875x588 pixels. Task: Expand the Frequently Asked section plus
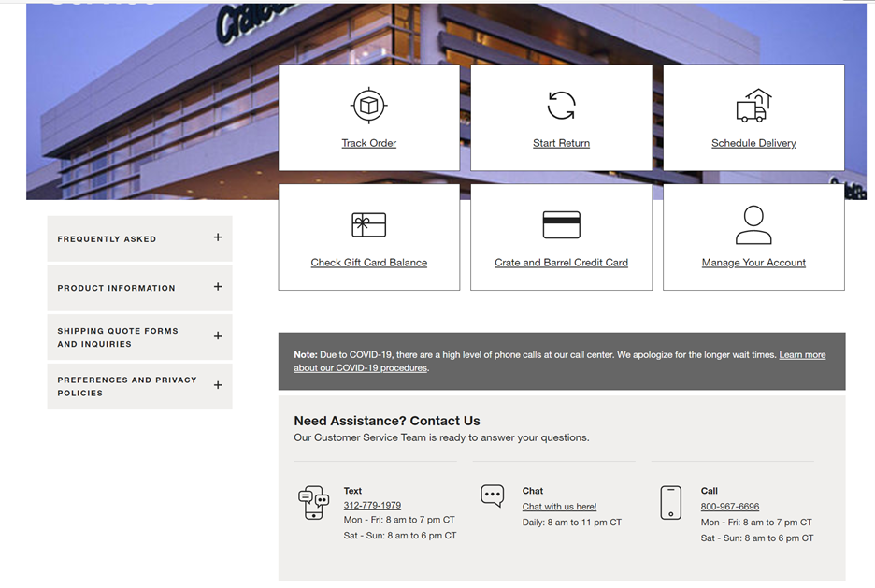(218, 237)
